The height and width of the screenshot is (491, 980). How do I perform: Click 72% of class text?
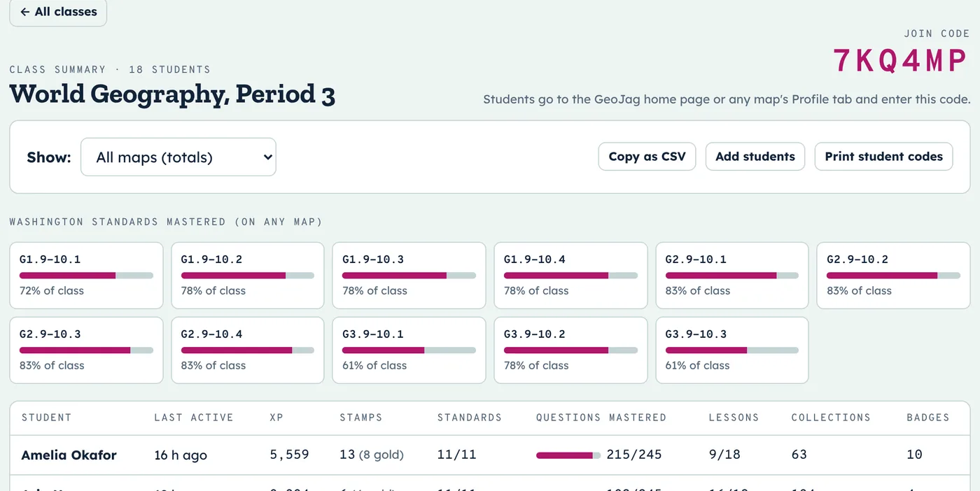coord(52,291)
